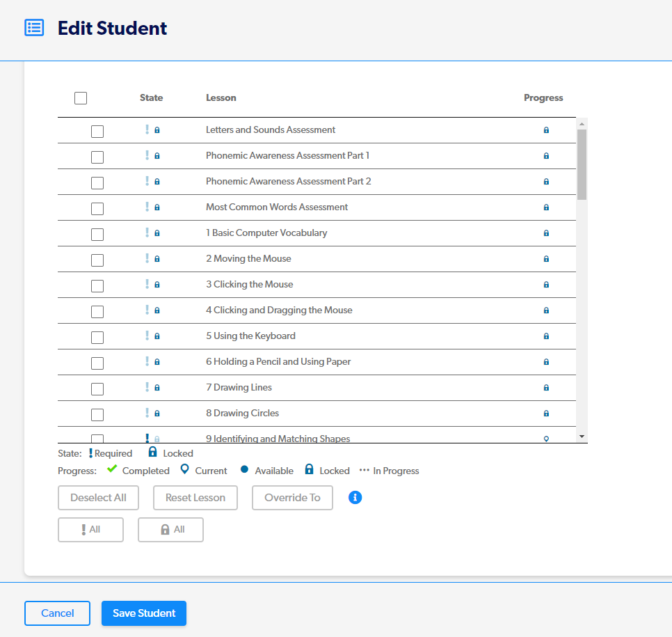Click State lock for 6 Holding a Pencil row
The width and height of the screenshot is (672, 637).
pyautogui.click(x=157, y=361)
